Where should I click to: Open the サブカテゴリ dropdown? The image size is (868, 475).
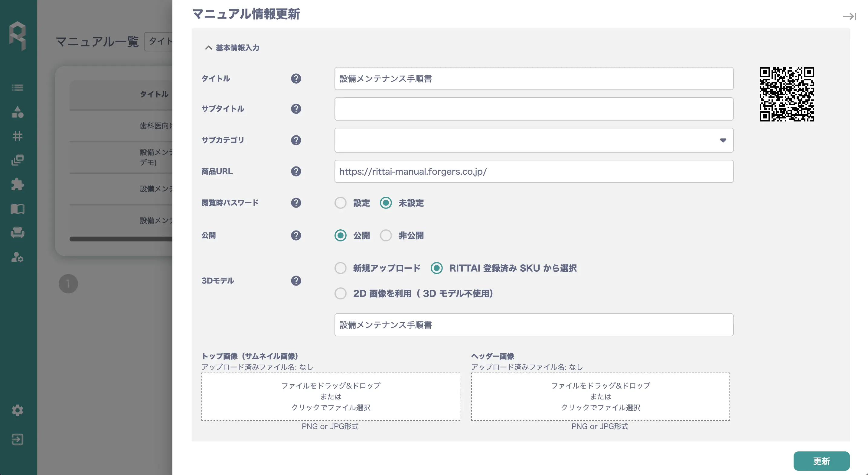(534, 140)
